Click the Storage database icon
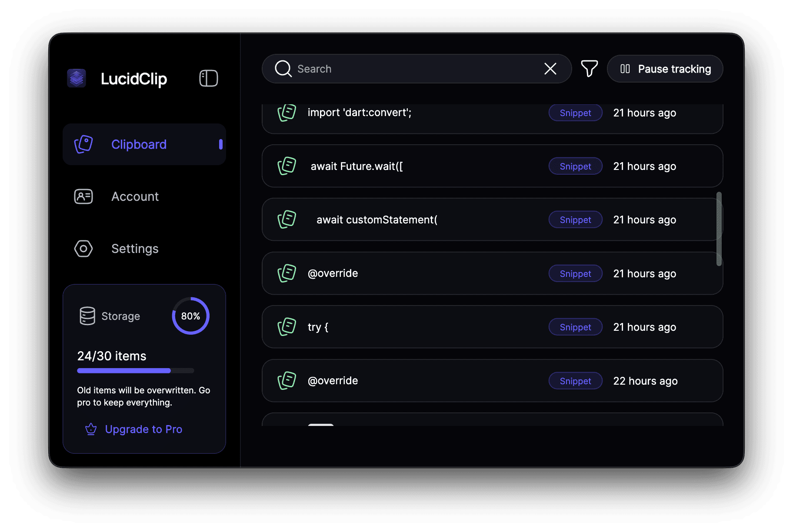 pos(87,316)
